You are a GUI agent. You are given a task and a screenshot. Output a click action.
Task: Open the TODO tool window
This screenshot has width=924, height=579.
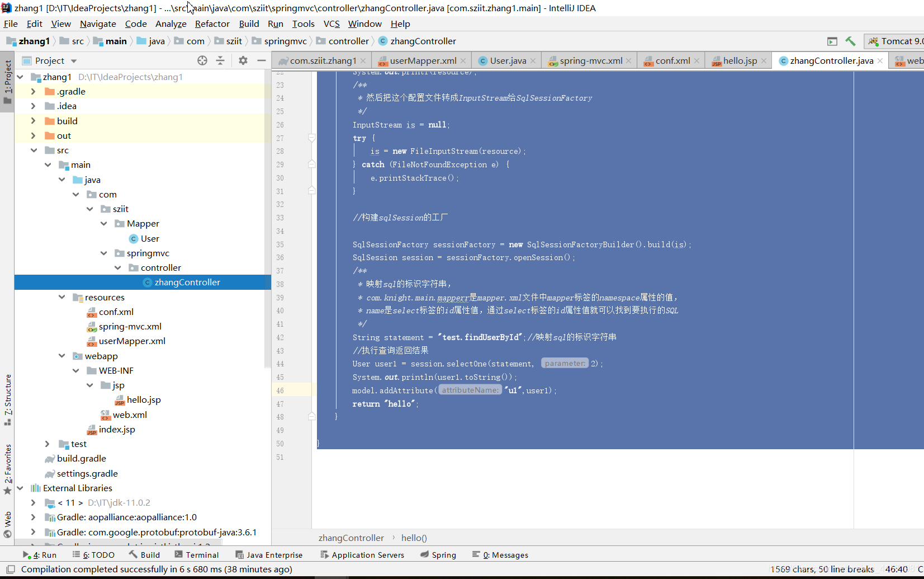coord(93,554)
